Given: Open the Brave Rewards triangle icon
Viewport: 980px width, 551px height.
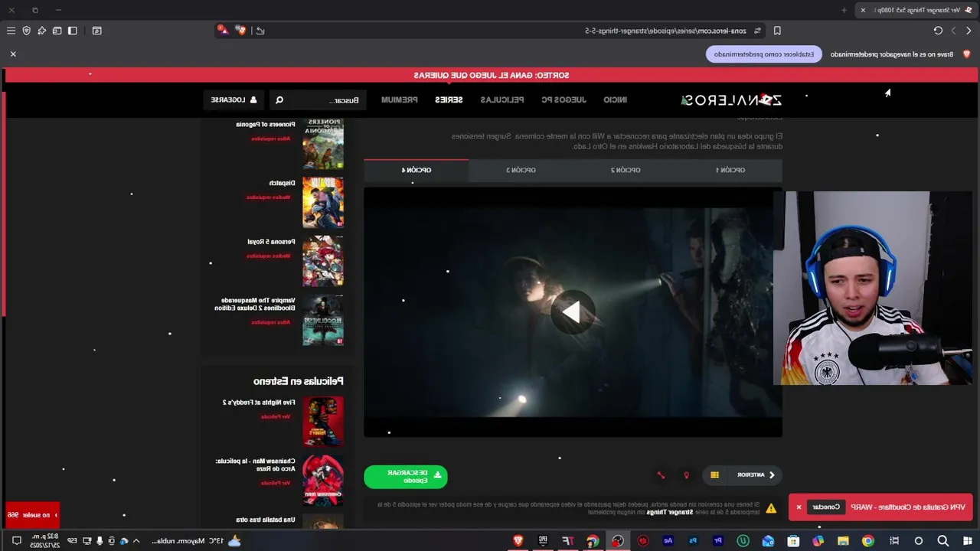Looking at the screenshot, I should (x=222, y=31).
